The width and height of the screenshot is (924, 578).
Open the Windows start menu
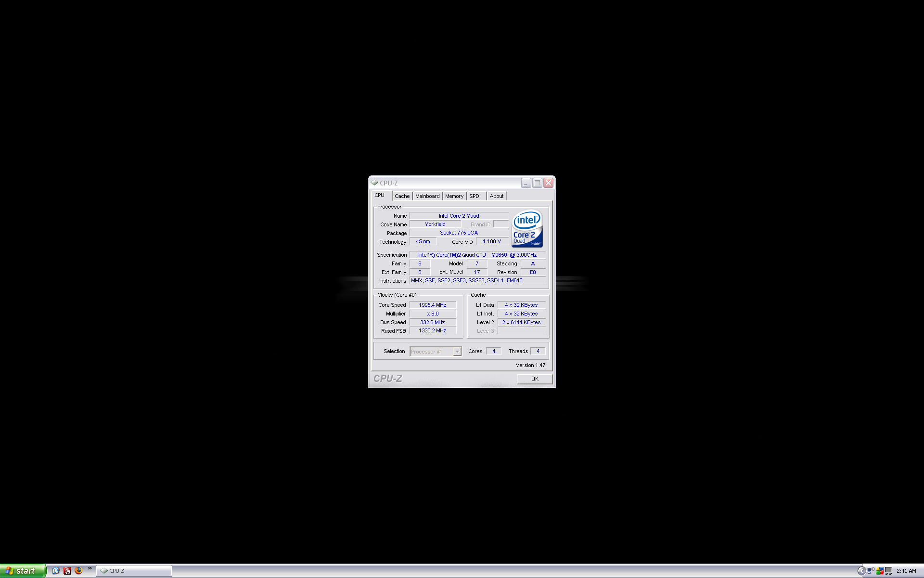[23, 571]
